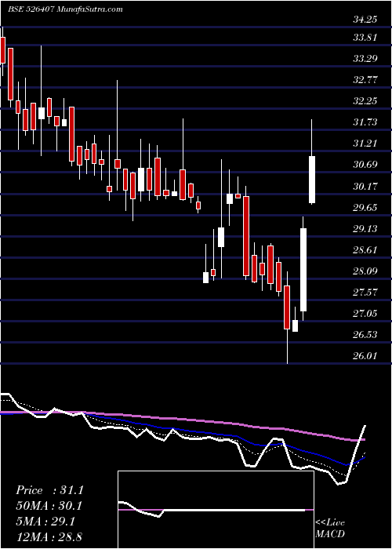Click the last white candlestick at far right
The width and height of the screenshot is (392, 549).
(312, 180)
